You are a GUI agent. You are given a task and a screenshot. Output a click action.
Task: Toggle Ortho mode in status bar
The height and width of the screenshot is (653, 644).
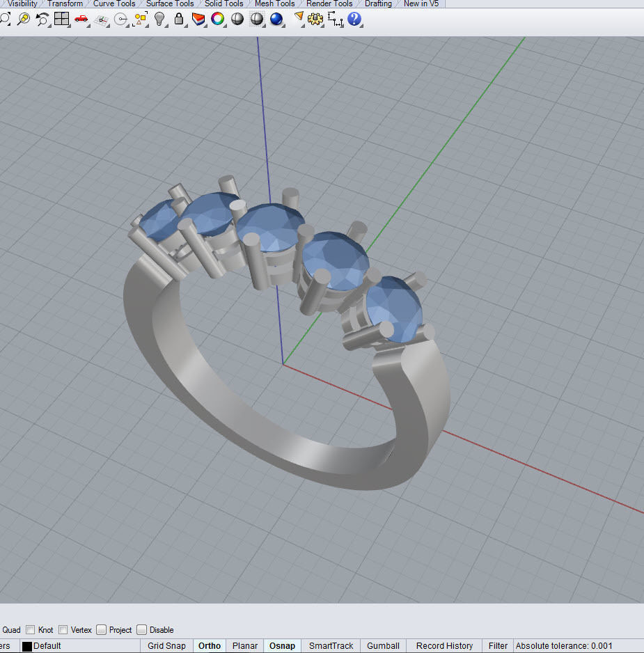(210, 645)
